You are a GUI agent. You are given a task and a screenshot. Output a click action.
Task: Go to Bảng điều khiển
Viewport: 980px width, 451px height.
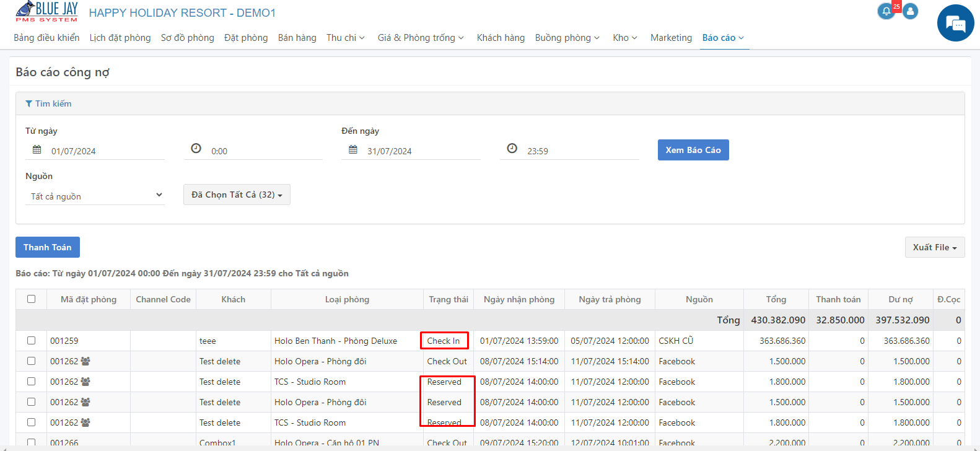coord(46,38)
